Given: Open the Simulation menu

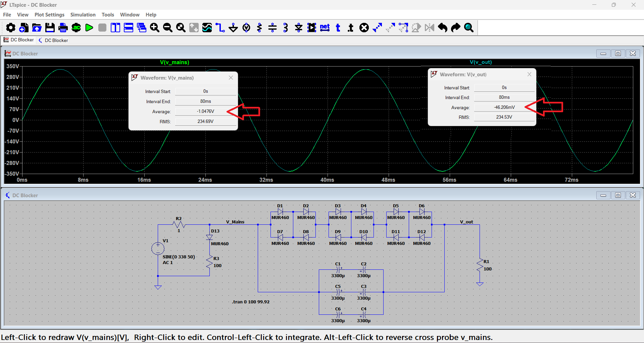Looking at the screenshot, I should click(83, 15).
